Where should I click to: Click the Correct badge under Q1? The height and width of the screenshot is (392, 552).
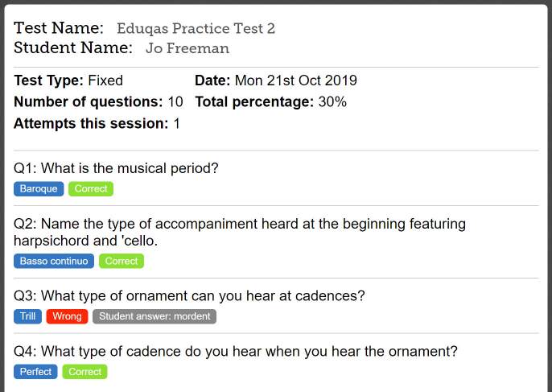click(x=91, y=189)
